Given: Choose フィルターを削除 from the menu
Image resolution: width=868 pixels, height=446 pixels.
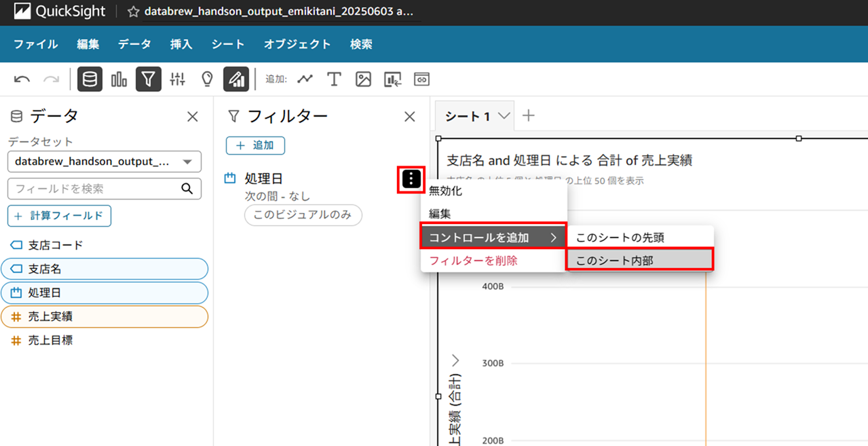Looking at the screenshot, I should coord(493,261).
